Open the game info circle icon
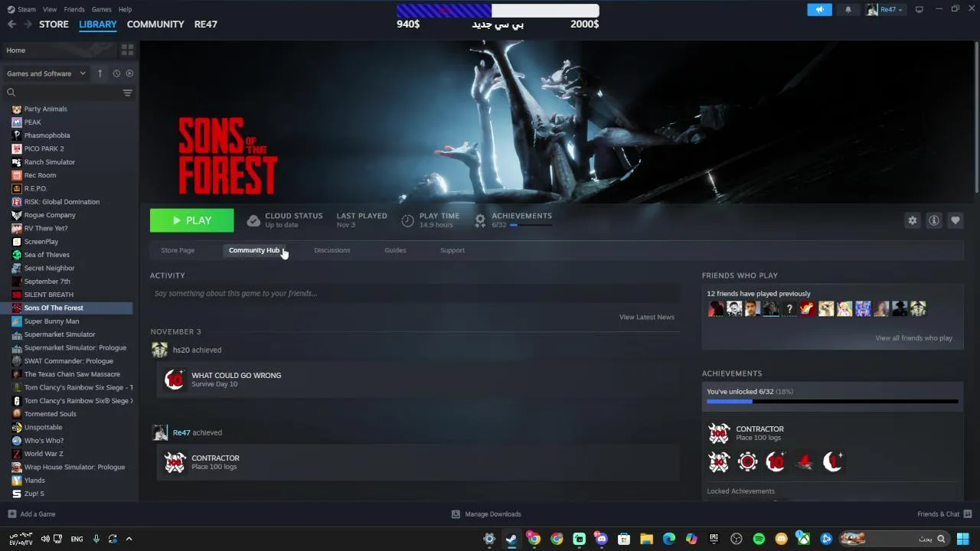 point(933,220)
